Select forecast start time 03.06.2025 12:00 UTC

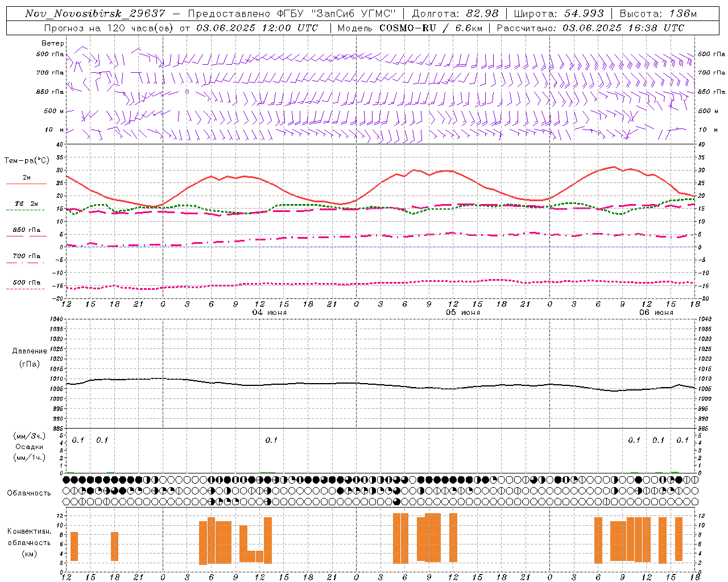(257, 28)
